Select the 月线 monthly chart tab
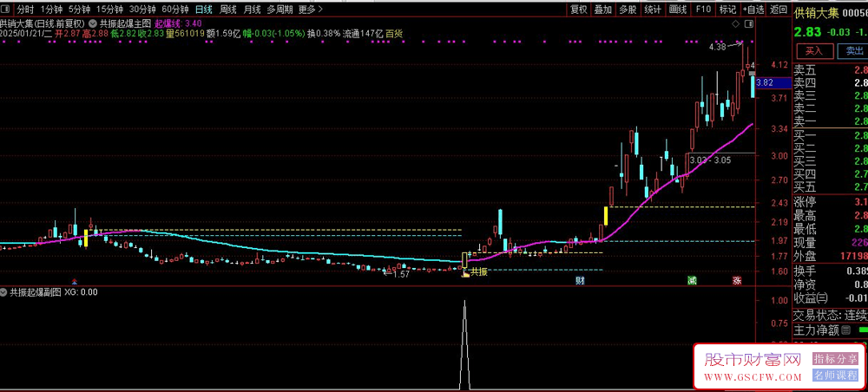868x392 pixels. pos(252,10)
